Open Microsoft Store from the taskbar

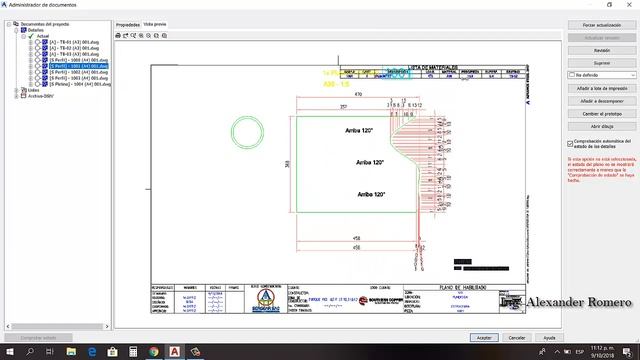113,351
